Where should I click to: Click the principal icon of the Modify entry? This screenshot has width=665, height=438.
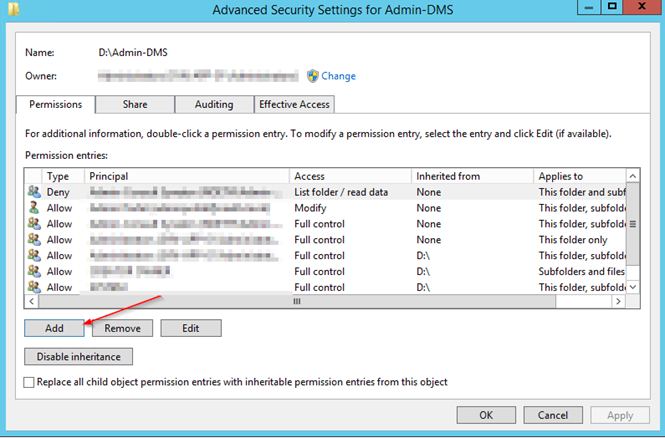coord(34,208)
